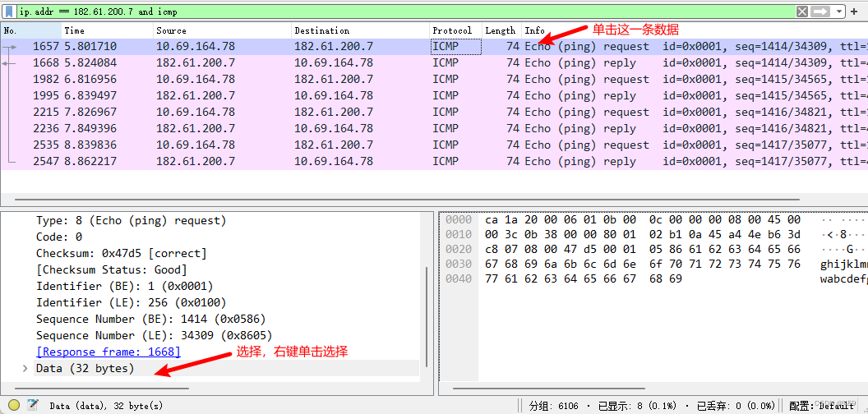Clear the display filter with the X button
This screenshot has height=414, width=868.
[802, 11]
